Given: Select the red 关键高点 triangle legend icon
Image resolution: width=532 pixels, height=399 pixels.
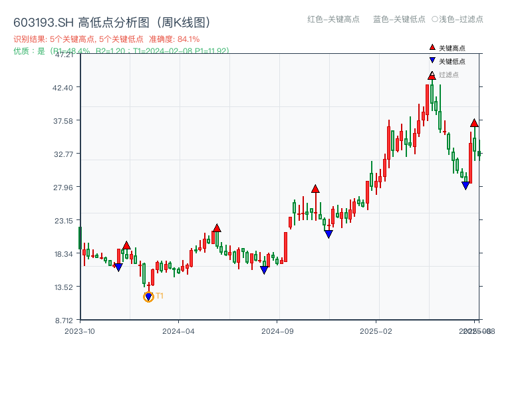Looking at the screenshot, I should 432,47.
